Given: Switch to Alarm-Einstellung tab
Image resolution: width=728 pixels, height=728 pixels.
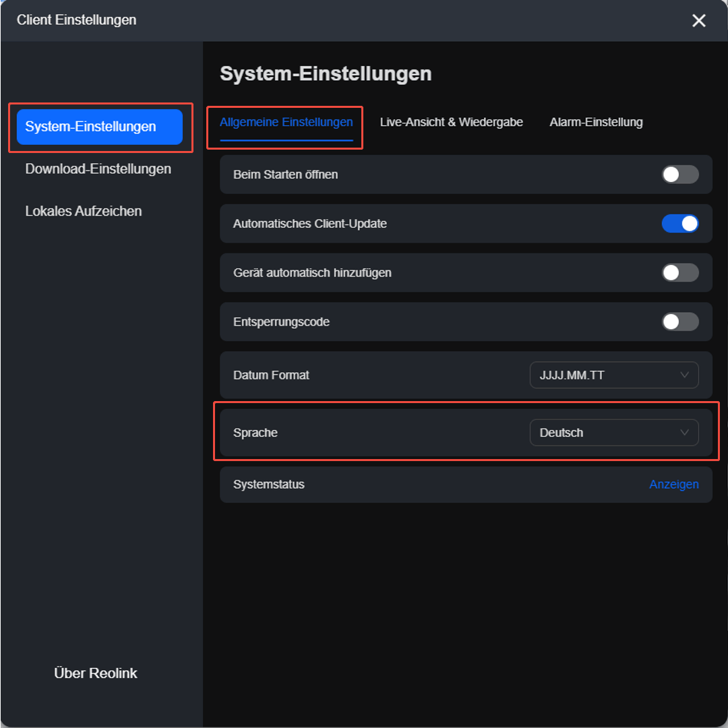Looking at the screenshot, I should tap(596, 122).
